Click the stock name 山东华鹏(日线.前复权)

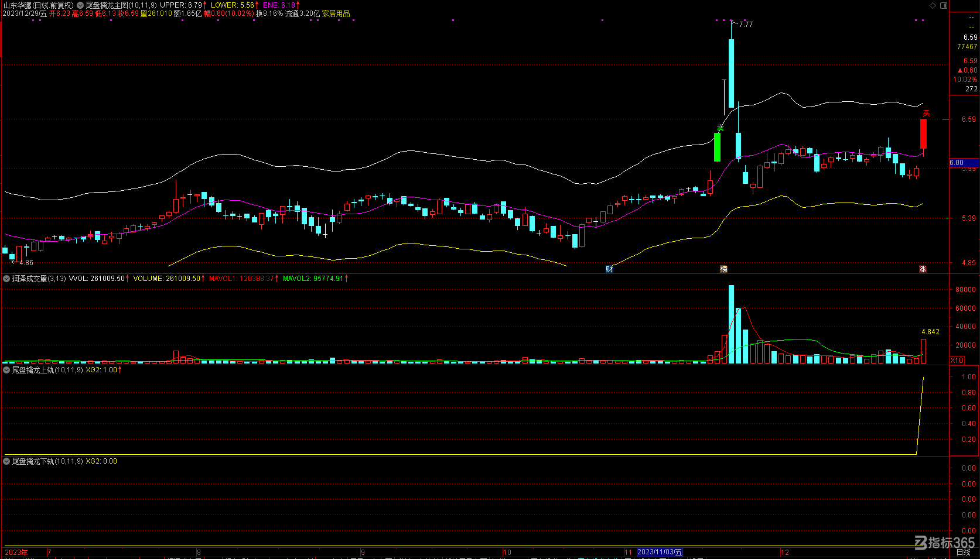[x=38, y=5]
